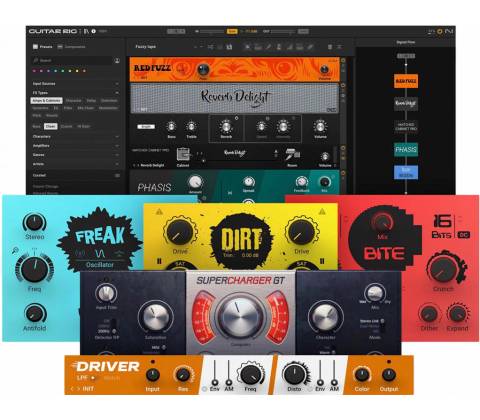Click the magnifier icon beside Freak Freq knob
480x420 pixels.
point(15,250)
